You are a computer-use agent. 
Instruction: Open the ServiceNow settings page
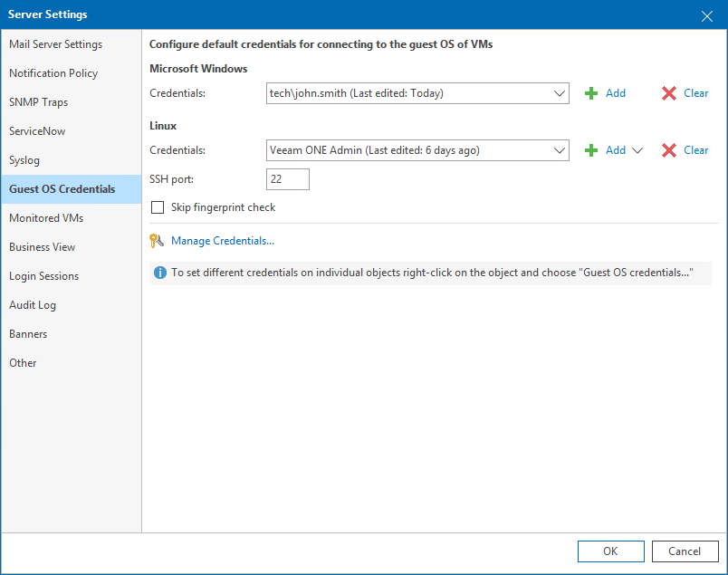(x=37, y=130)
